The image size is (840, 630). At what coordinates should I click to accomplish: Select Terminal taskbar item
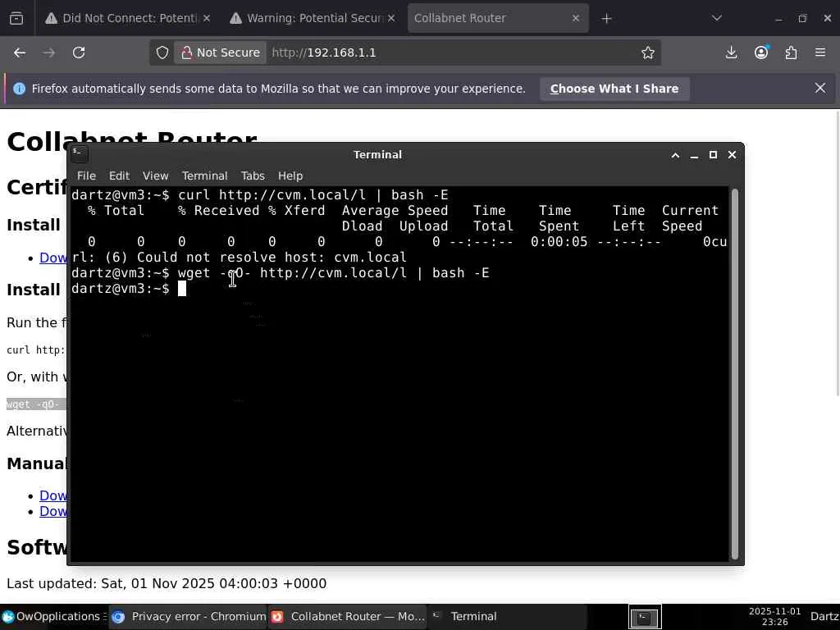point(507,617)
